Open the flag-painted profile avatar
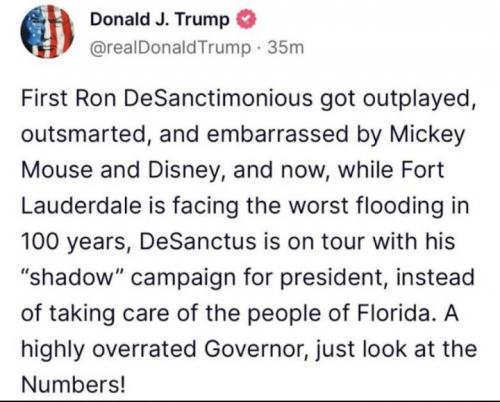 (47, 32)
